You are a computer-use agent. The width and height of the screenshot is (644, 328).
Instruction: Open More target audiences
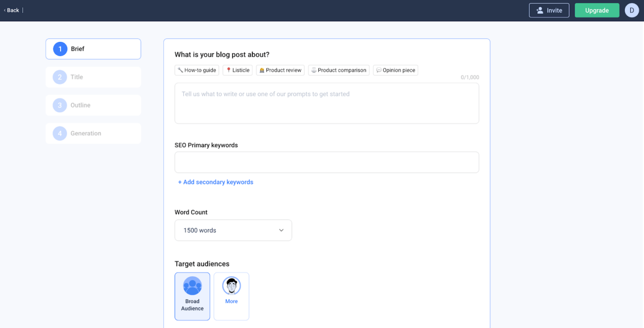pyautogui.click(x=231, y=296)
